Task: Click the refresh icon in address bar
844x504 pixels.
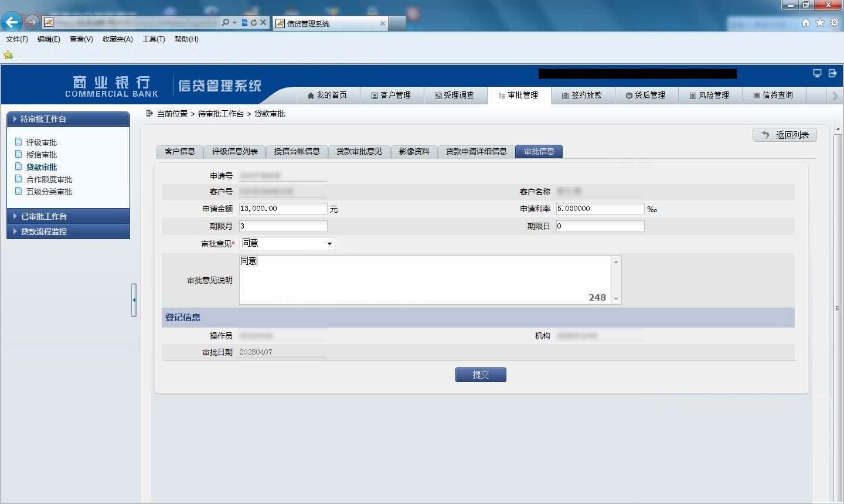Action: pyautogui.click(x=254, y=22)
